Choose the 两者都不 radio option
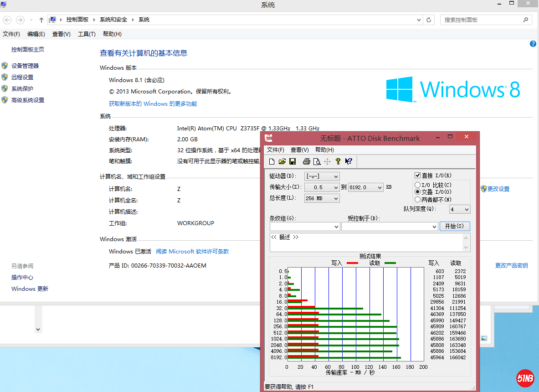Screen dimensions: 539x392 pos(417,199)
